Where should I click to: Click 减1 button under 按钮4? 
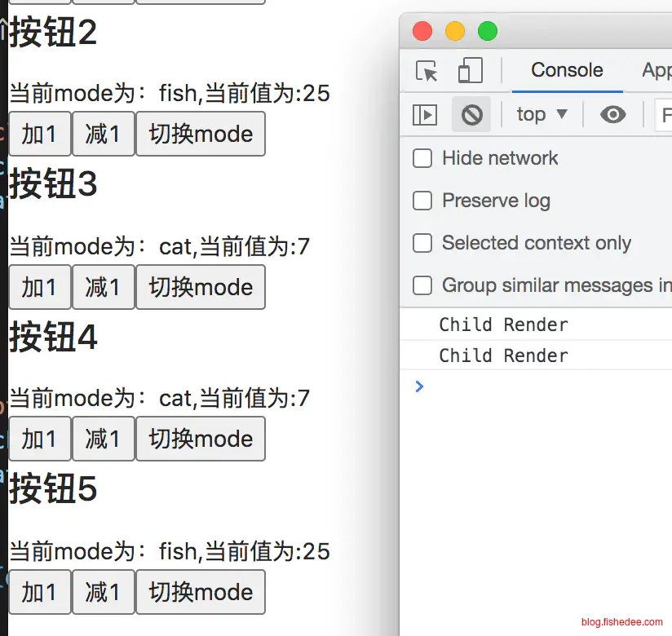pos(103,439)
